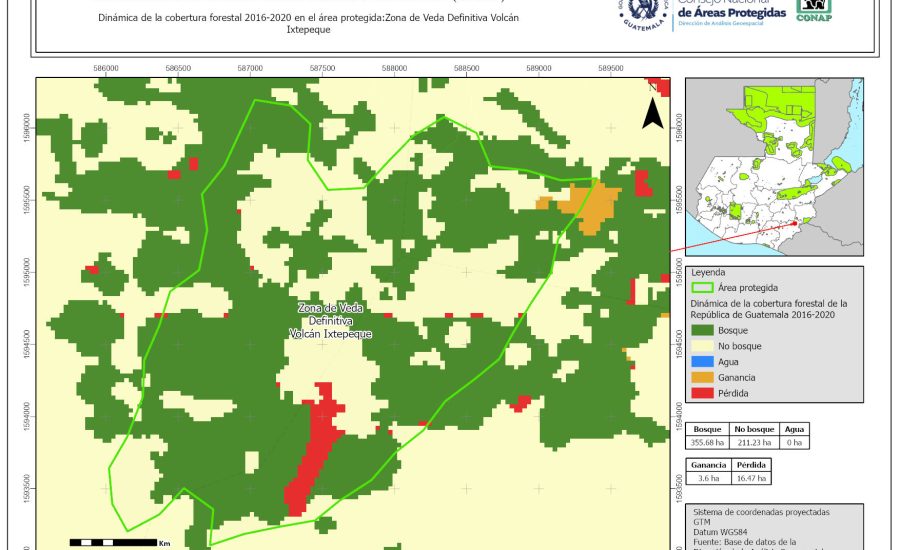Select the Agua blue legend swatch
900x550 pixels.
pos(703,362)
